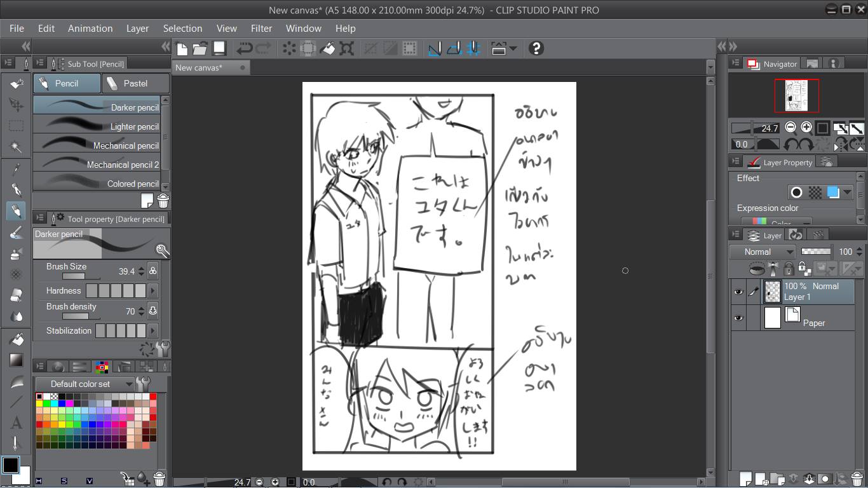Create a new canvas from command bar
Image resolution: width=868 pixels, height=488 pixels.
pyautogui.click(x=182, y=48)
